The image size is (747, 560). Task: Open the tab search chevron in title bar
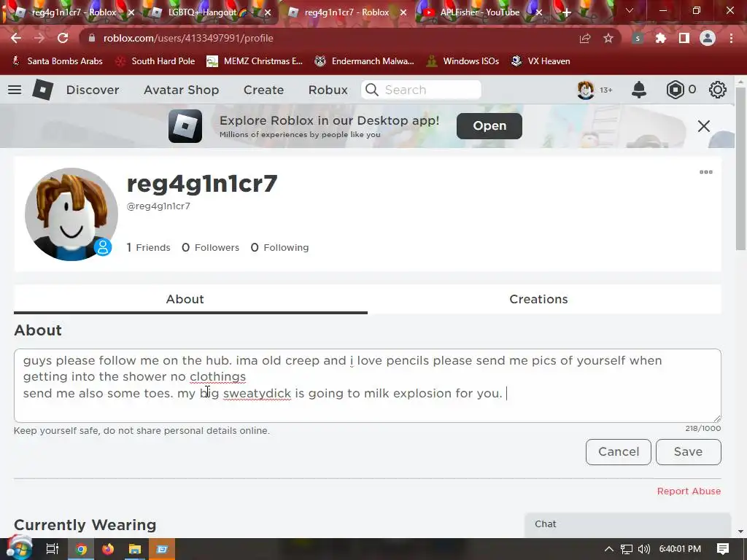(630, 10)
